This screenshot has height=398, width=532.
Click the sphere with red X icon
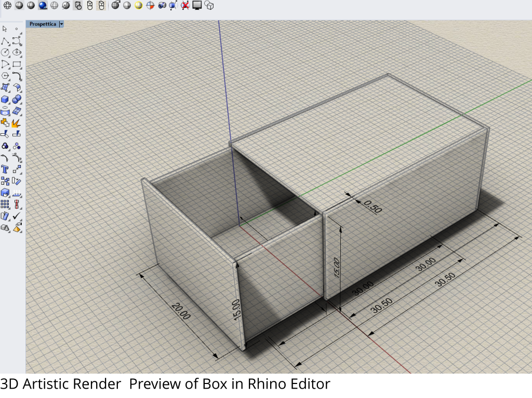coord(185,5)
